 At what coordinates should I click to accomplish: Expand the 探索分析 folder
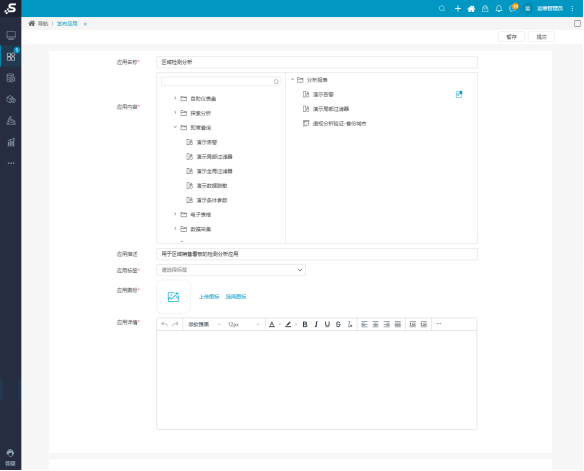click(x=175, y=113)
